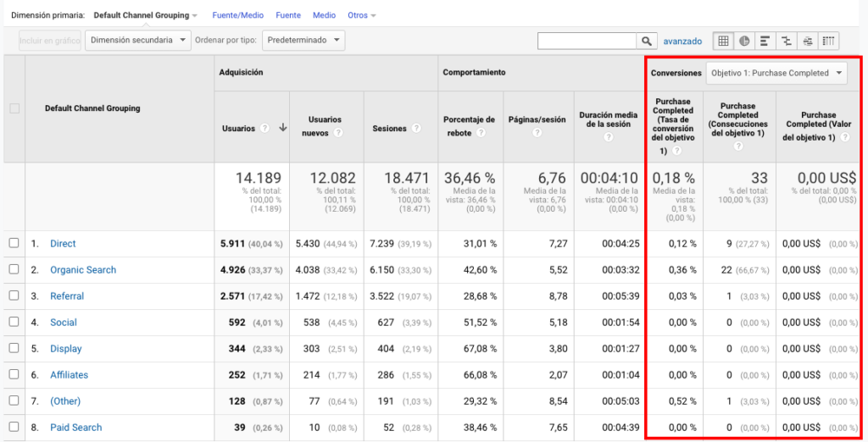Check the Social row checkbox

(14, 322)
